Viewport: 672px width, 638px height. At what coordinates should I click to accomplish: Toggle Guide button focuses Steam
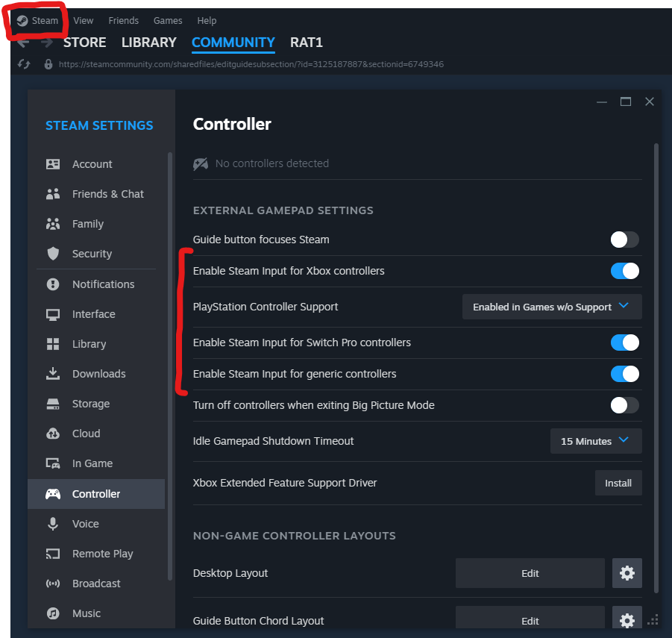pyautogui.click(x=624, y=240)
